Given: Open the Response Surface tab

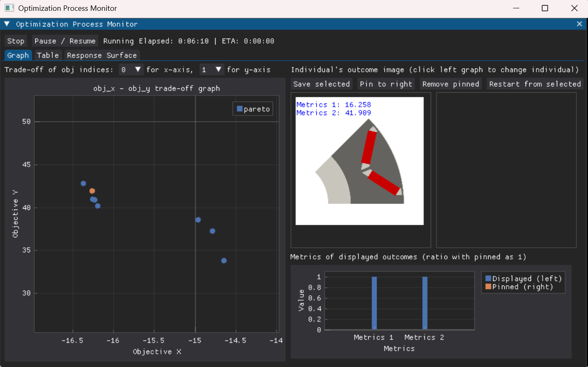Looking at the screenshot, I should tap(102, 55).
